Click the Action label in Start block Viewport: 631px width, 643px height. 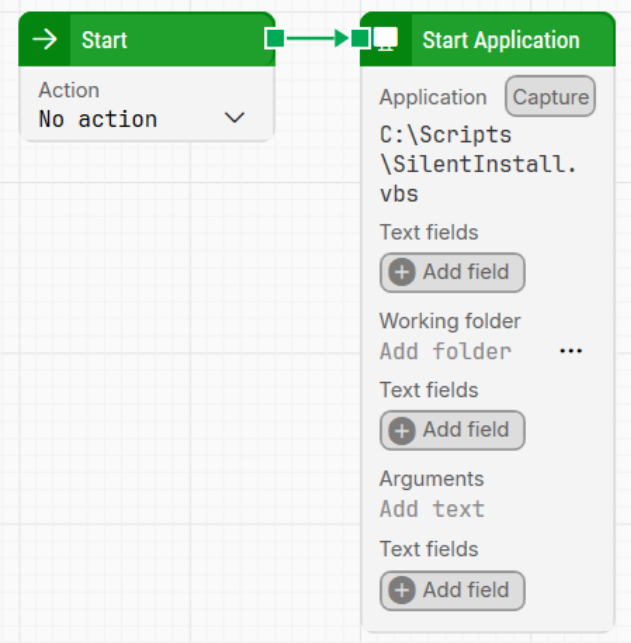[x=69, y=90]
